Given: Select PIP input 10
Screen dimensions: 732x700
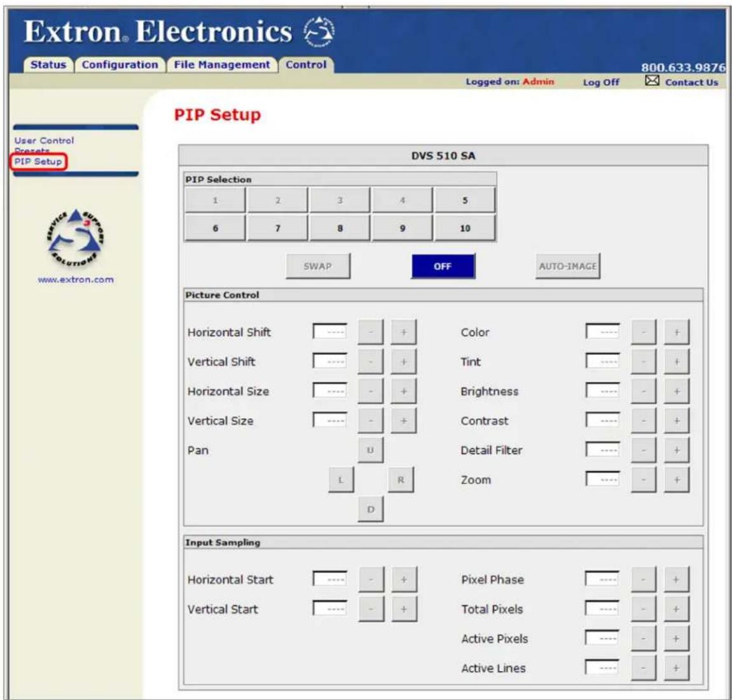Looking at the screenshot, I should click(x=465, y=228).
